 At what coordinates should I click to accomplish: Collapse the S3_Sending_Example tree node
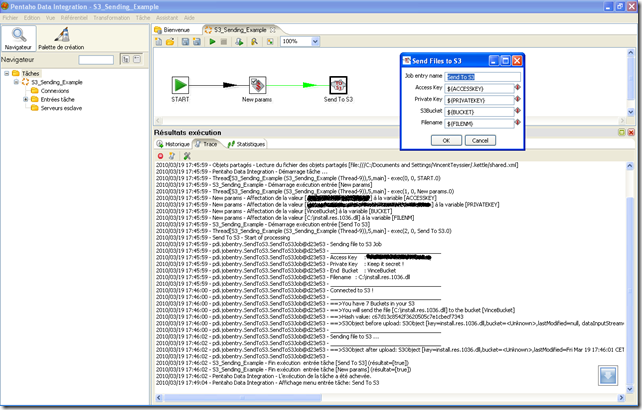click(16, 82)
